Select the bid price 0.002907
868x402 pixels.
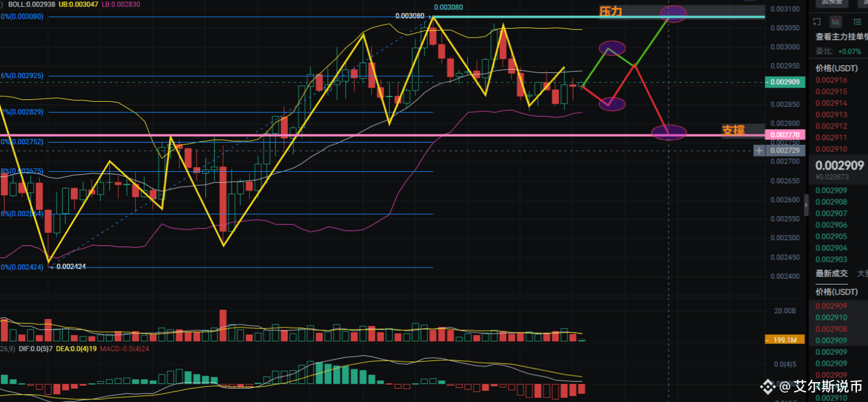coord(831,213)
